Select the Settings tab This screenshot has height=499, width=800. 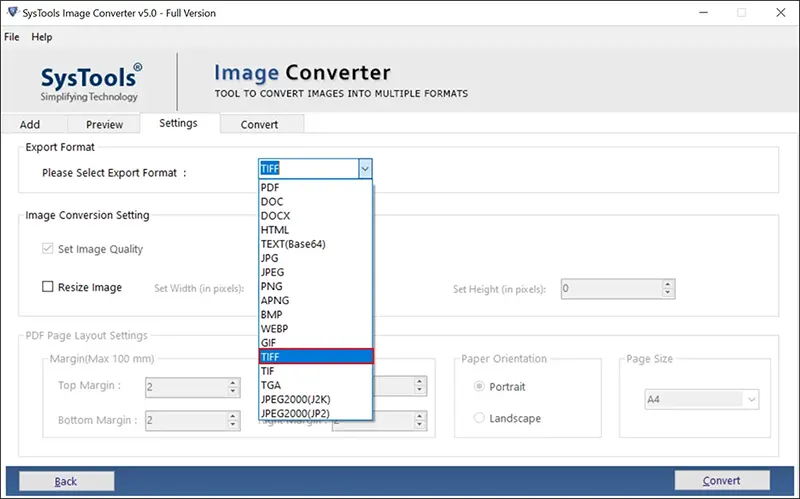click(x=178, y=123)
